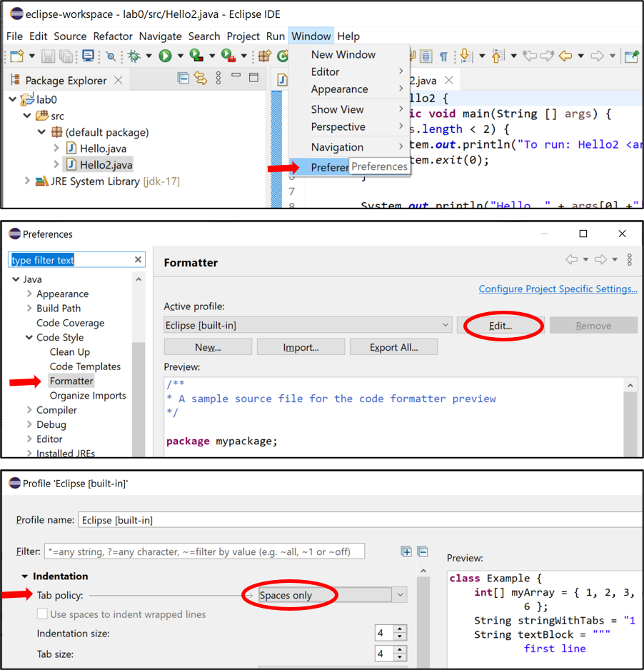
Task: Click the Coverage run icon
Action: pos(196,56)
